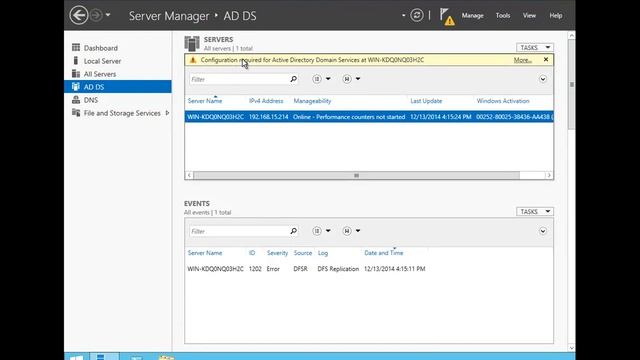Select the server row 192.168.15.214
The width and height of the screenshot is (640, 360).
coord(369,117)
